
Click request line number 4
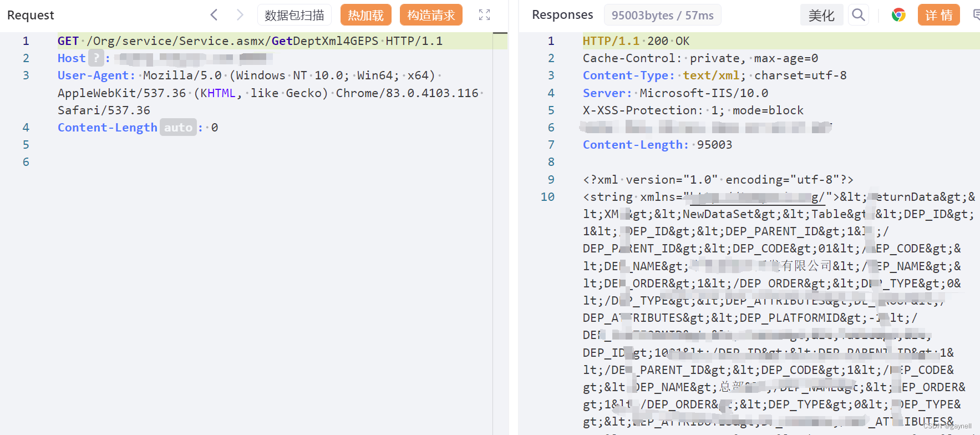click(26, 127)
